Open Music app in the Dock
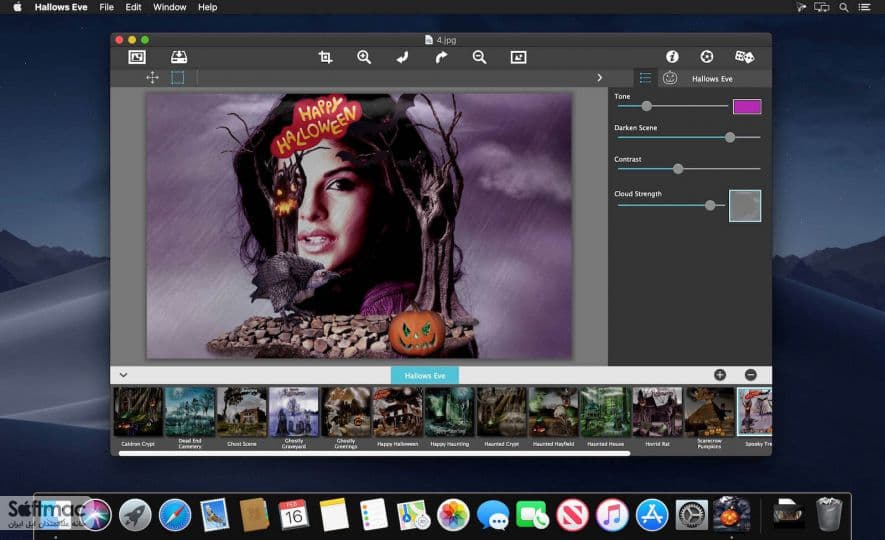Screen dimensions: 885x540 [x=612, y=515]
